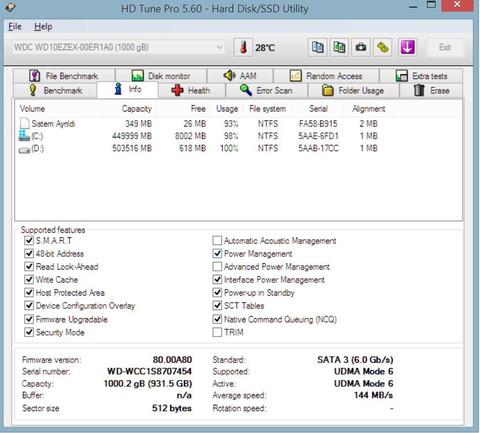This screenshot has width=480, height=433.
Task: Click the 503516 MB capacity value
Action: (132, 148)
